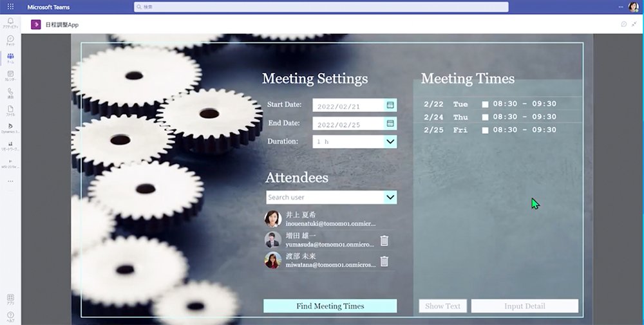Screen dimensions: 644x325
Task: Expand the Duration dropdown arrow
Action: click(x=390, y=142)
